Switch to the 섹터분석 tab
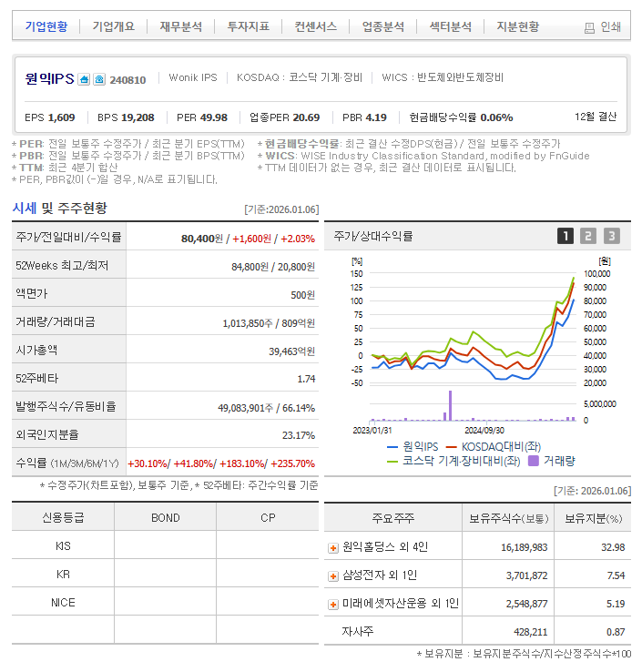 pyautogui.click(x=451, y=26)
